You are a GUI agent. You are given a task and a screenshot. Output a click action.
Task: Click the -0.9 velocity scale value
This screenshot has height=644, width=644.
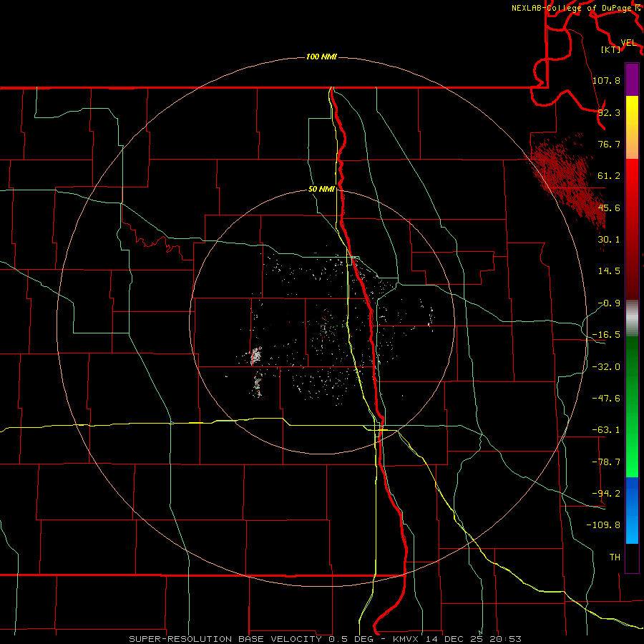click(x=609, y=303)
